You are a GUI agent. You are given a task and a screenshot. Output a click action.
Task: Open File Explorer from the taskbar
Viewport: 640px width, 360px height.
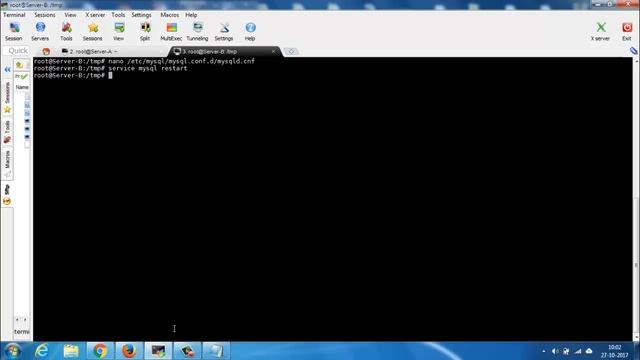(x=71, y=351)
